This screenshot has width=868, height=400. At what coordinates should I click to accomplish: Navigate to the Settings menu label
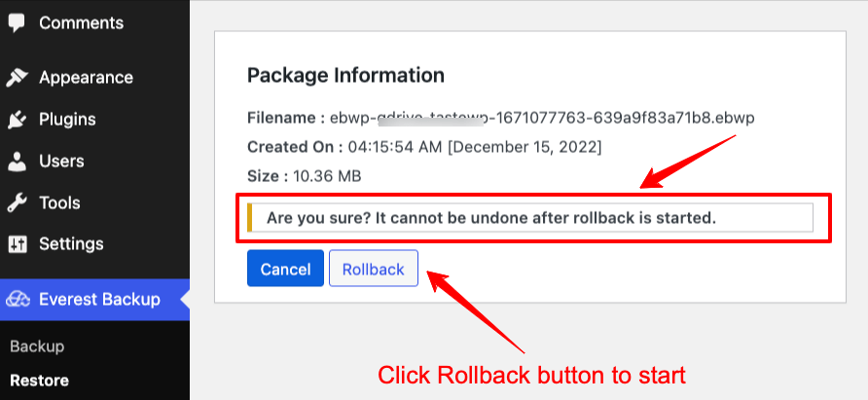pyautogui.click(x=71, y=244)
